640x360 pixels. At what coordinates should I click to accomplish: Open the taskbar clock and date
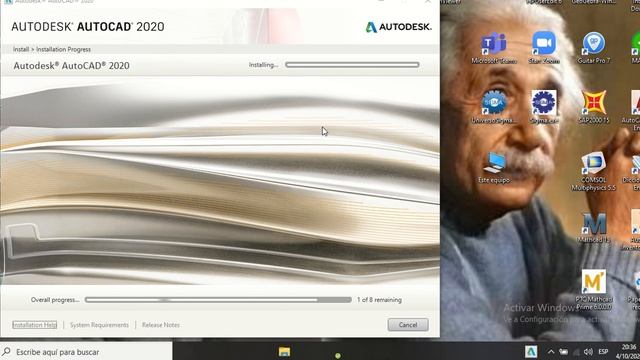[628, 351]
